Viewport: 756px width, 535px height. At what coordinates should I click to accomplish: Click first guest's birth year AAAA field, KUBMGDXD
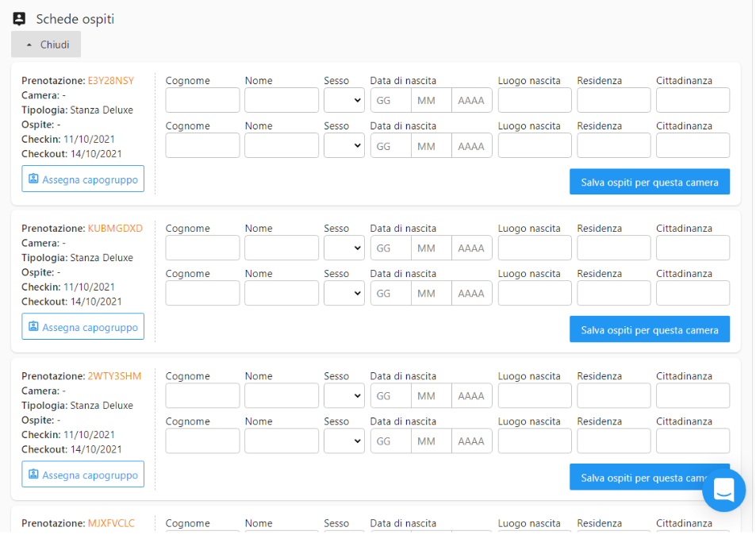click(471, 248)
